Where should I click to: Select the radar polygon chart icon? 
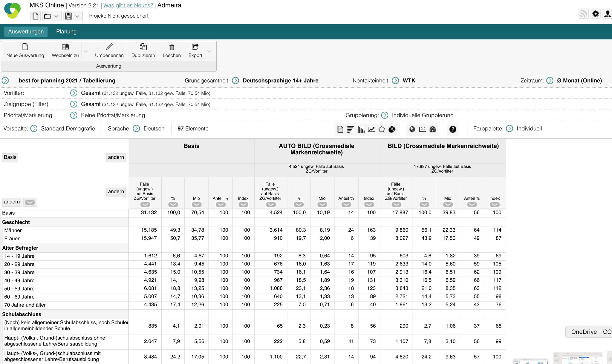pos(382,129)
